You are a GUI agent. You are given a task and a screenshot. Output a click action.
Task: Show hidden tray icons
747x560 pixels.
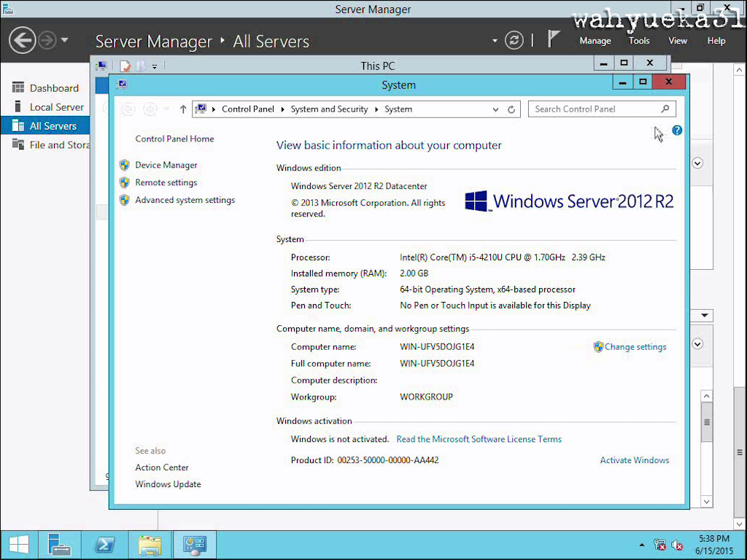pyautogui.click(x=642, y=545)
